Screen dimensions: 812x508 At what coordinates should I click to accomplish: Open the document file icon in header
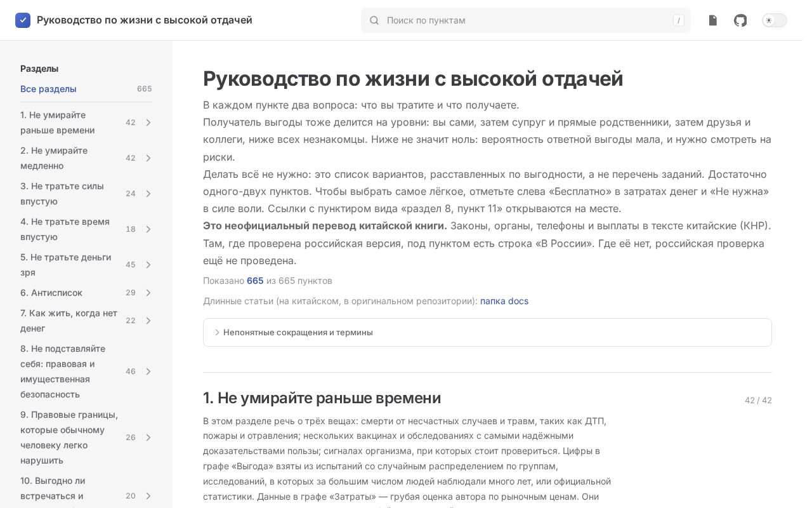click(713, 20)
